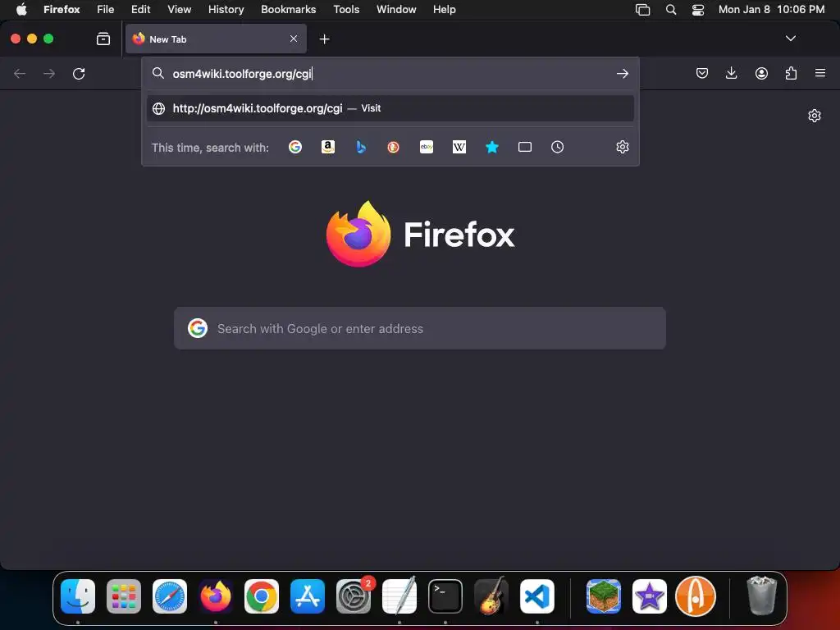
Task: Open Control Center in menu bar
Action: (697, 9)
